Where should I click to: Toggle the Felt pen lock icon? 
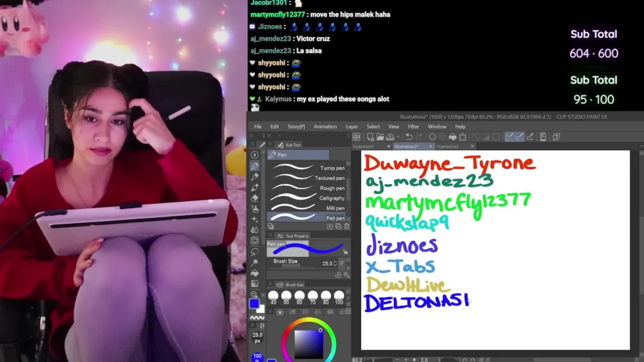tap(345, 251)
